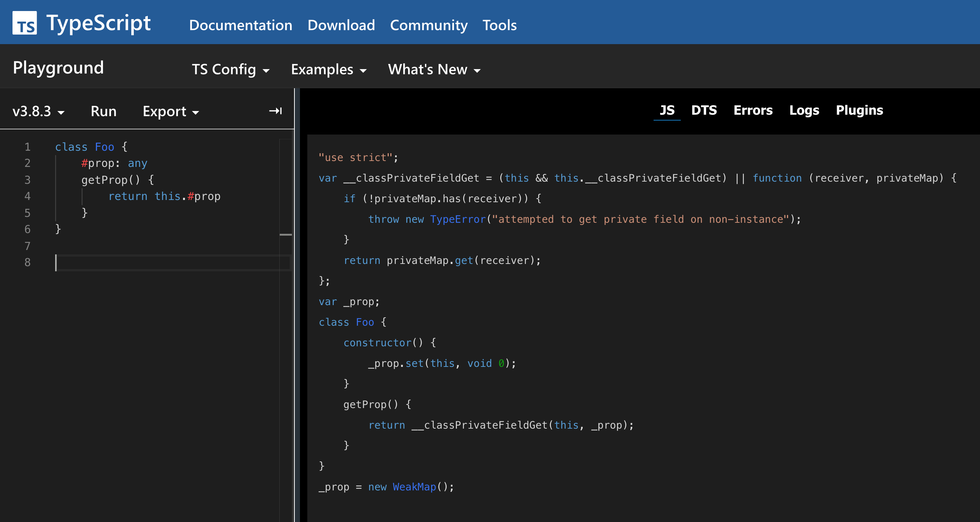This screenshot has height=522, width=980.
Task: Click 'if (!privateMap.has(receiver))' output line
Action: tap(442, 199)
